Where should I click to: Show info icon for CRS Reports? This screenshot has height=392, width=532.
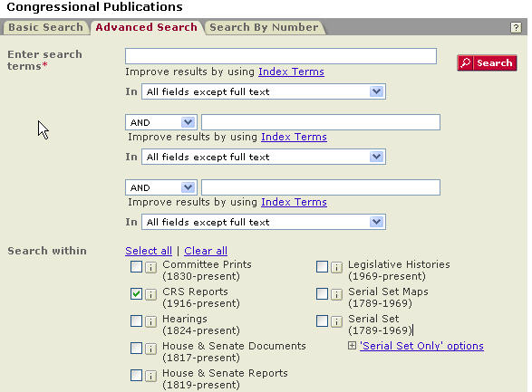pyautogui.click(x=150, y=294)
